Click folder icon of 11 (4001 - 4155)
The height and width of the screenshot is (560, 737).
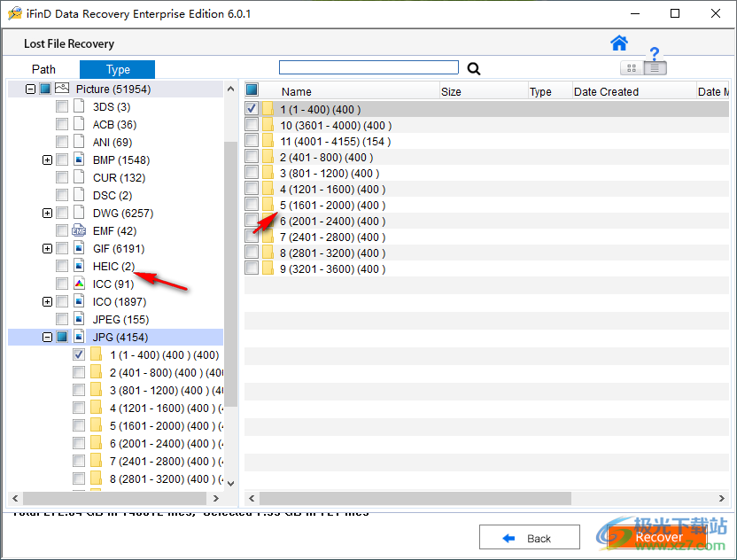[268, 141]
